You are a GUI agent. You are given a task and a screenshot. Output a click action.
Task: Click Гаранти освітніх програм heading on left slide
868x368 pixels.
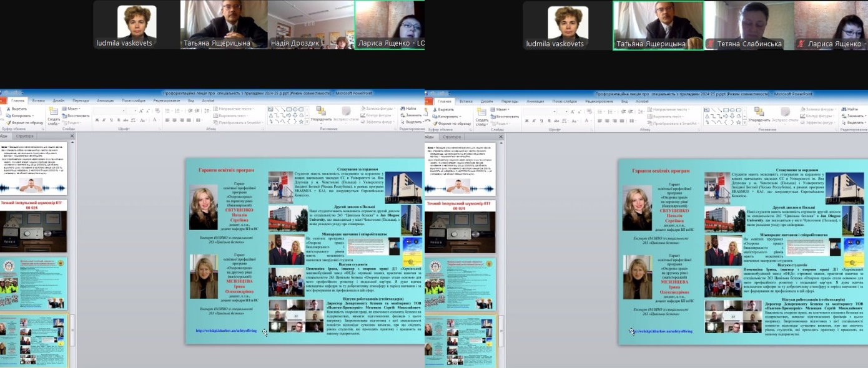coord(225,170)
